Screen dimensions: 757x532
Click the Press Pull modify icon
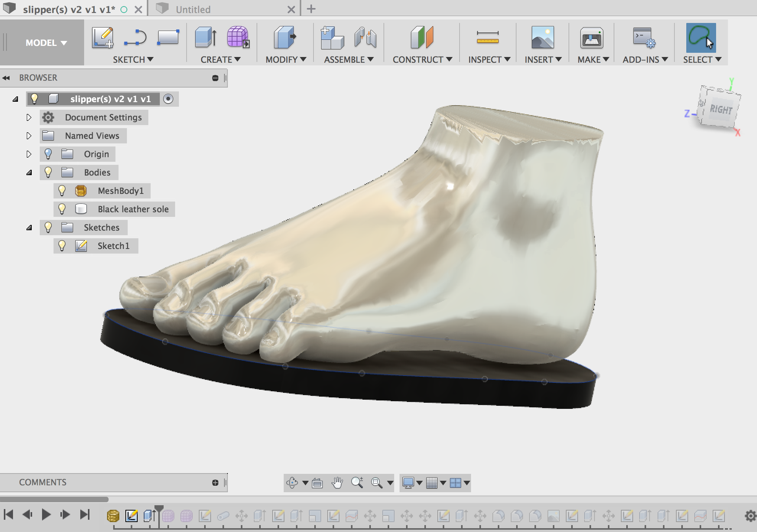tap(285, 37)
